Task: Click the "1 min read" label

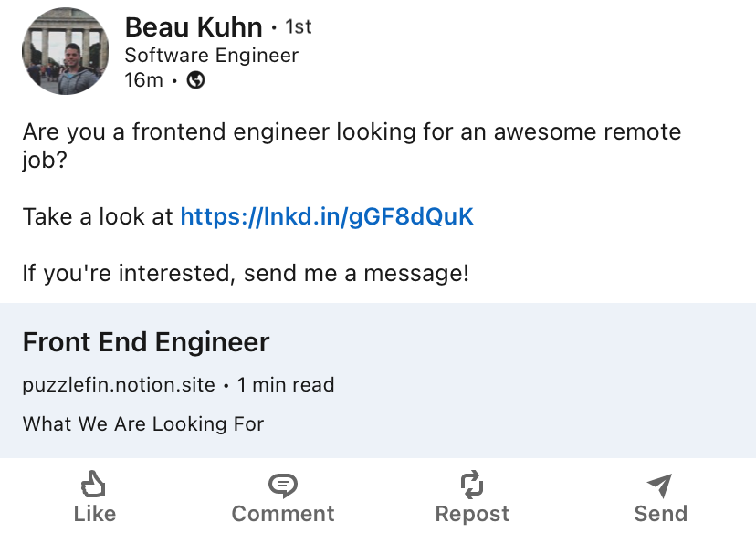Action: [x=286, y=385]
